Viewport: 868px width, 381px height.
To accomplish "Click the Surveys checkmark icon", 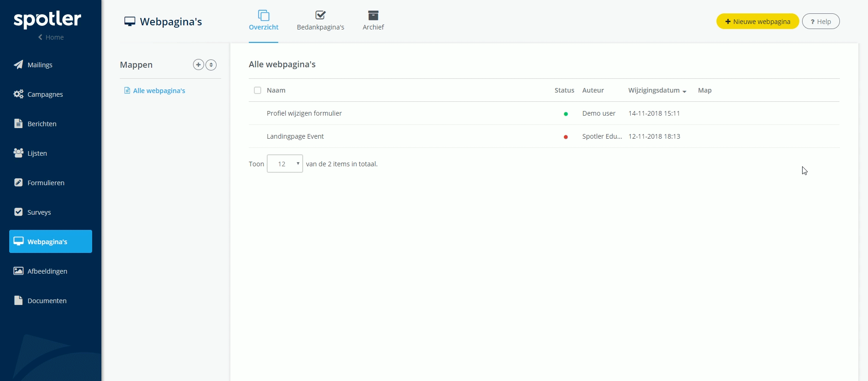I will click(18, 212).
